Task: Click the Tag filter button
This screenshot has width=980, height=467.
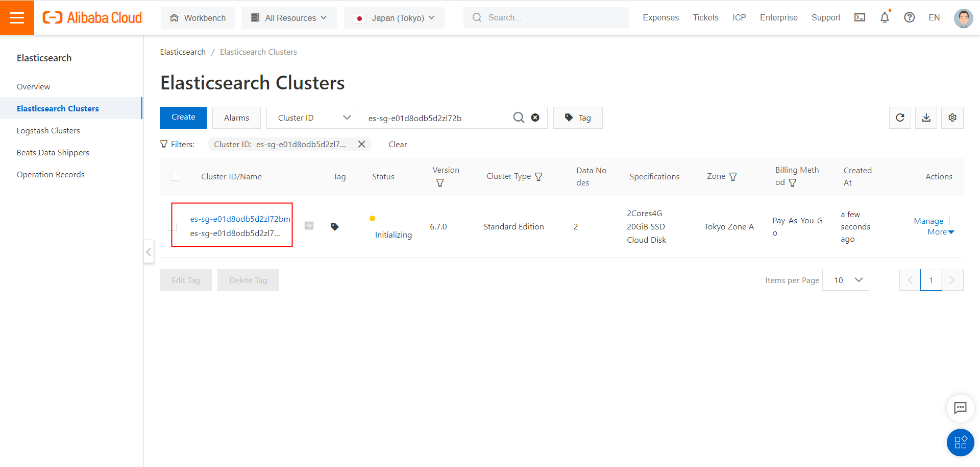Action: click(x=578, y=118)
